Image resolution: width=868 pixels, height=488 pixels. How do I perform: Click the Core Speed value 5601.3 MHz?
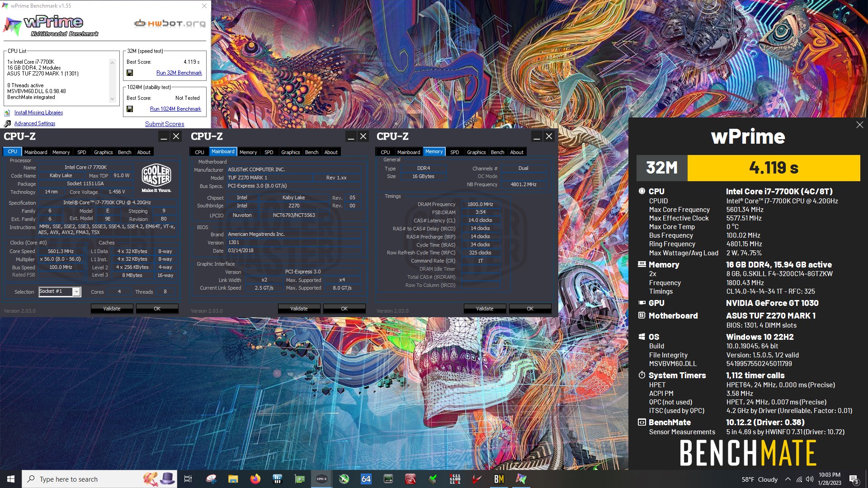click(61, 251)
